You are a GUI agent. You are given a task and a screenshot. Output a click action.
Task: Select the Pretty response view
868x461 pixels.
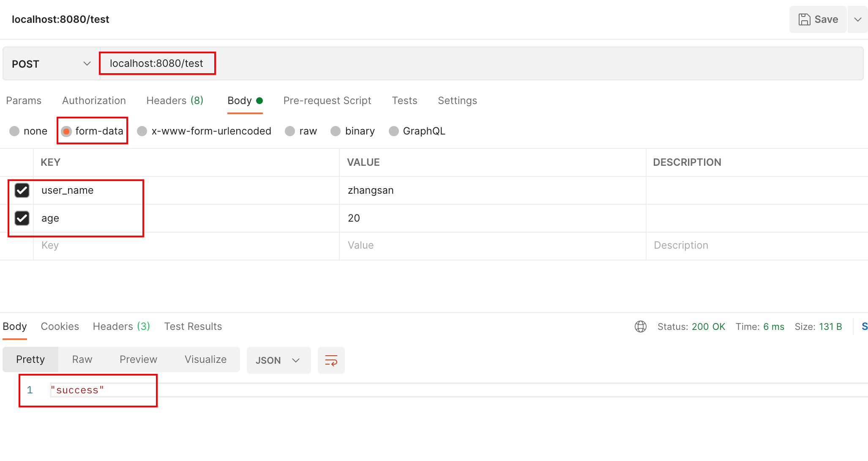point(30,359)
